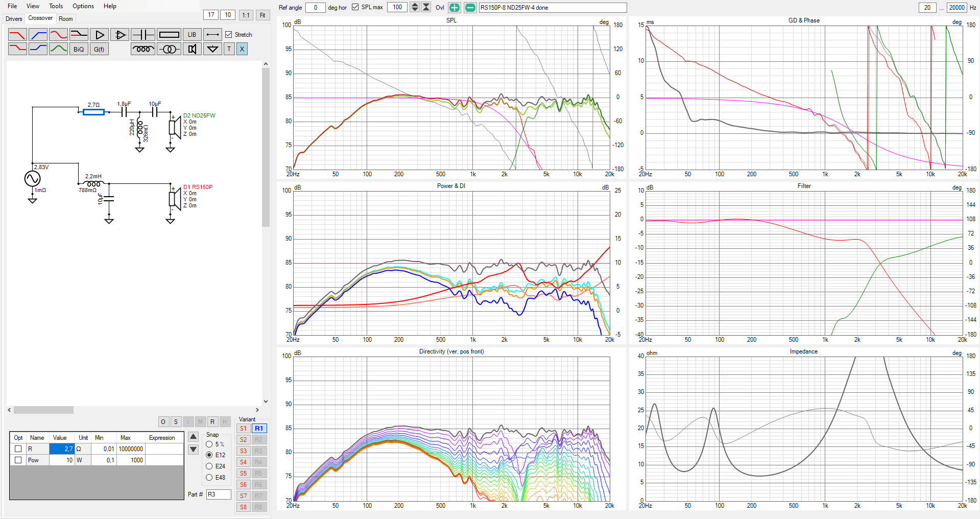Edit the project title text field
The image size is (980, 519).
click(553, 8)
